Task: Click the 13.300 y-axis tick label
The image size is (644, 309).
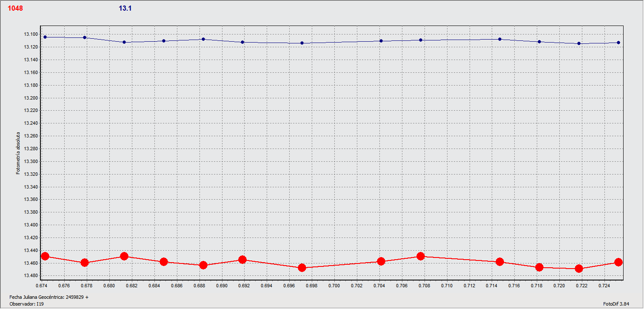Action: pyautogui.click(x=31, y=162)
